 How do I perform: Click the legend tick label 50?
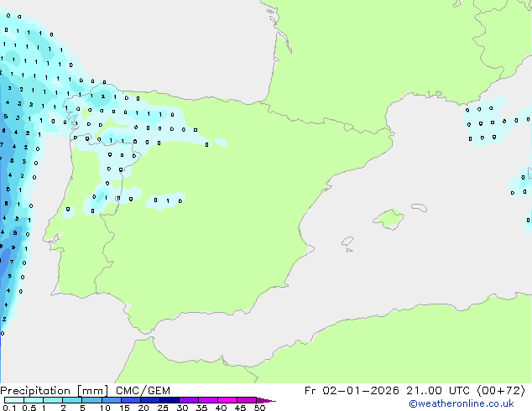coord(259,408)
